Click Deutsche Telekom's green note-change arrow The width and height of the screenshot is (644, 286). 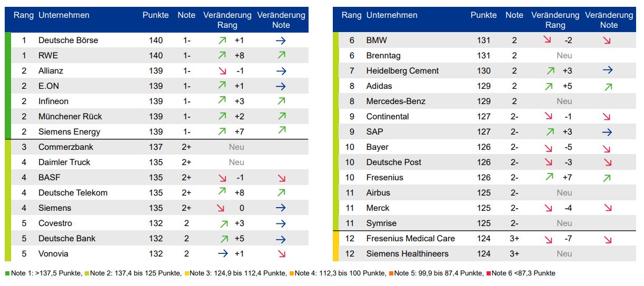click(x=281, y=193)
